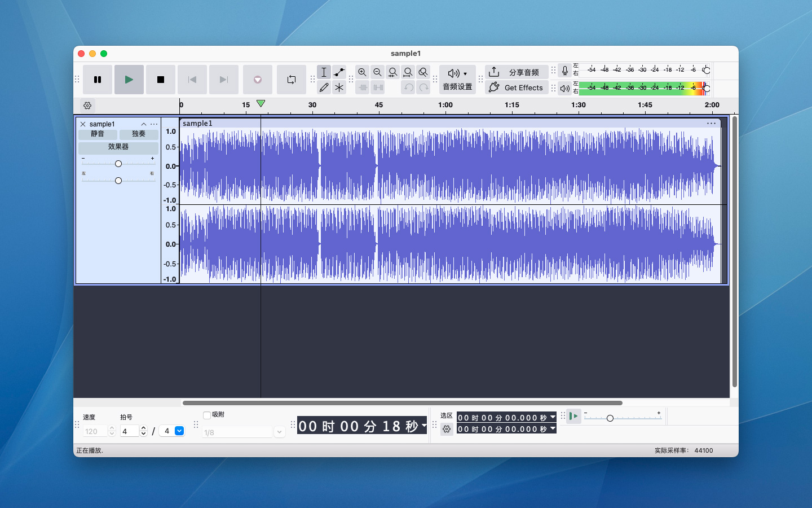The height and width of the screenshot is (508, 812).
Task: Select the Multi-tool asterisk icon
Action: [x=339, y=87]
